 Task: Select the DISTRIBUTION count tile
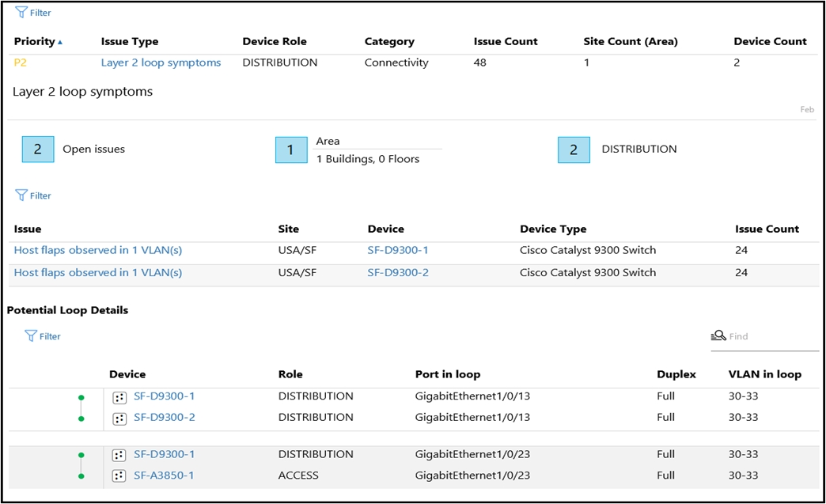pos(574,150)
